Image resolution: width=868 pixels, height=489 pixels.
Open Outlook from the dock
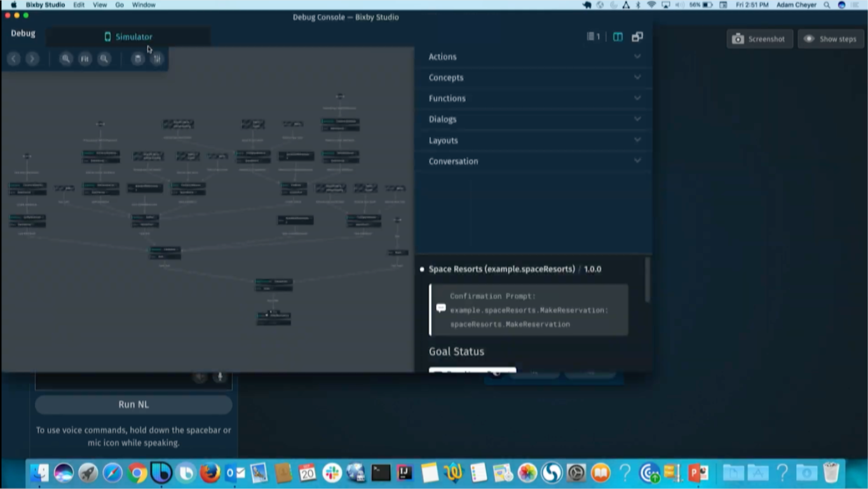point(234,472)
